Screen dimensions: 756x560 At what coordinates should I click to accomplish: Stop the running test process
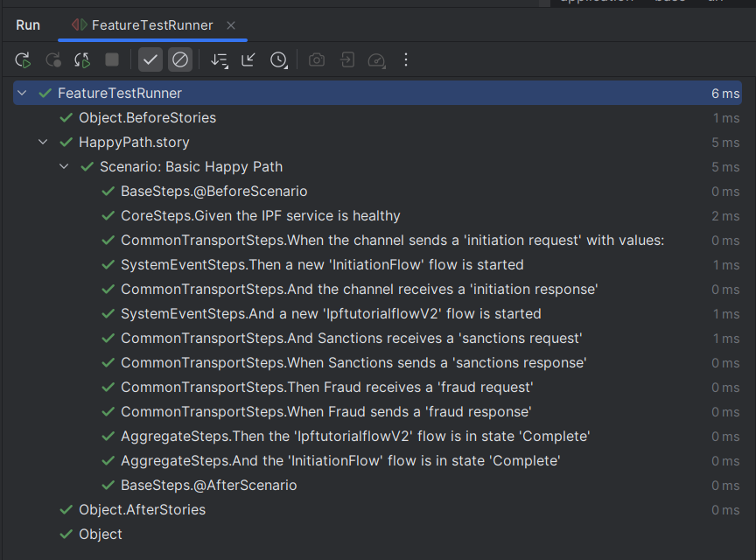111,59
